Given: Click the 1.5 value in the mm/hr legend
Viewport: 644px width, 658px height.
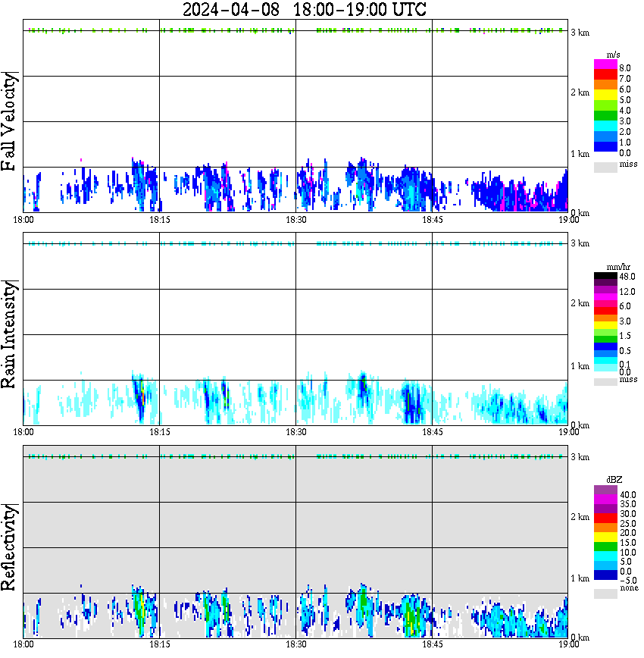Looking at the screenshot, I should coord(625,336).
